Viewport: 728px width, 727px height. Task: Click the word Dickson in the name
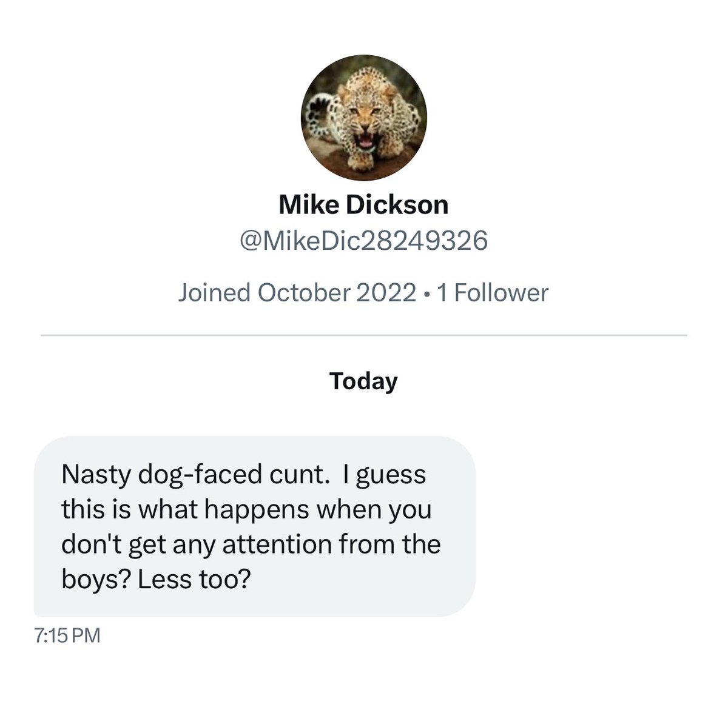397,205
